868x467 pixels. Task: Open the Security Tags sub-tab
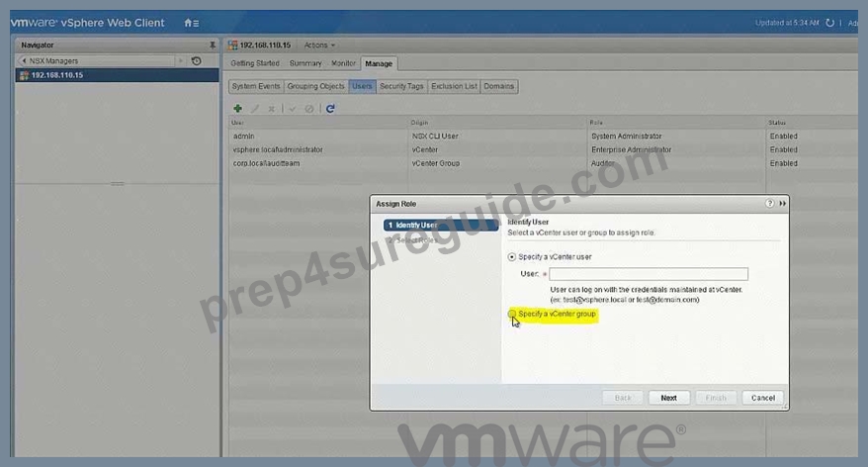tap(401, 86)
